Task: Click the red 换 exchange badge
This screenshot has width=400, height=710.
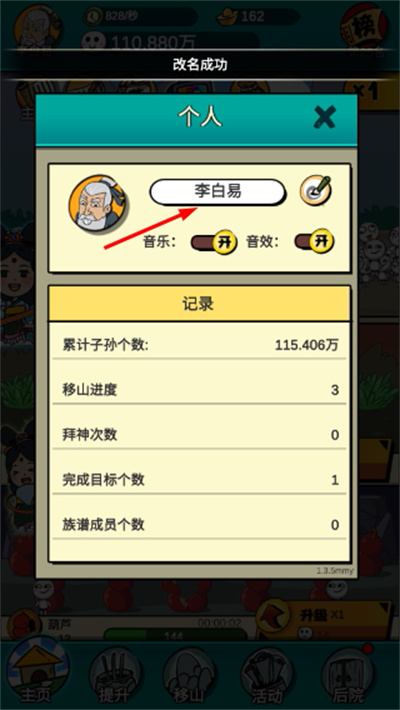Action: [x=364, y=25]
